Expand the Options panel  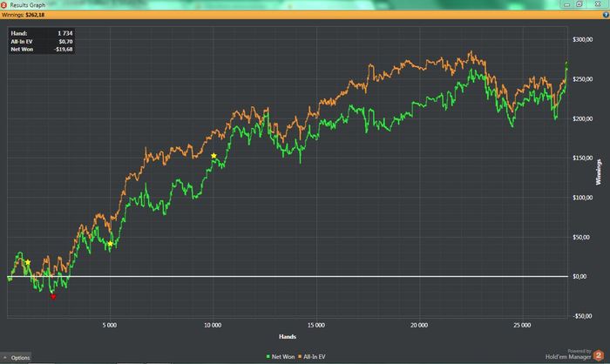[x=17, y=357]
